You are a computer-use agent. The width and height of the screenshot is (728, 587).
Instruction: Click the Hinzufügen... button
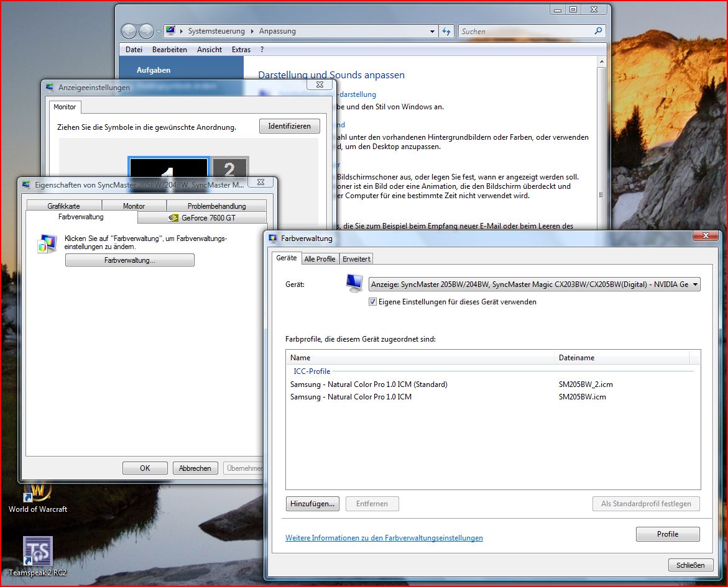(313, 504)
